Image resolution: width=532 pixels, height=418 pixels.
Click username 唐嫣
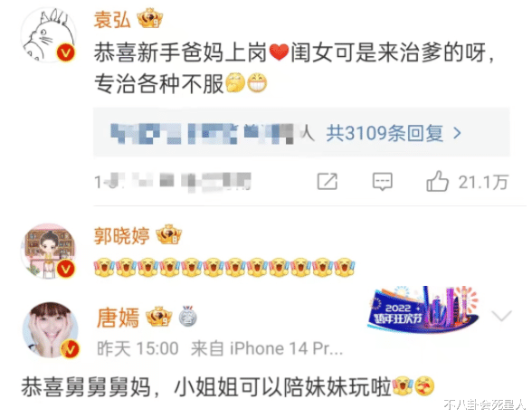click(x=118, y=318)
